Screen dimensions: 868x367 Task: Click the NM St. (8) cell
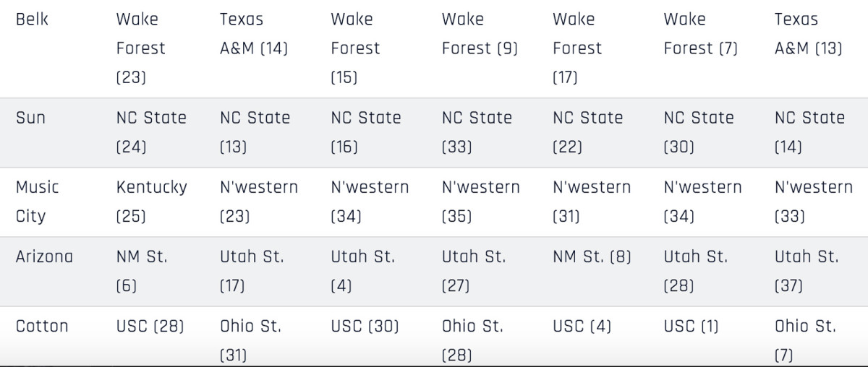tap(592, 256)
